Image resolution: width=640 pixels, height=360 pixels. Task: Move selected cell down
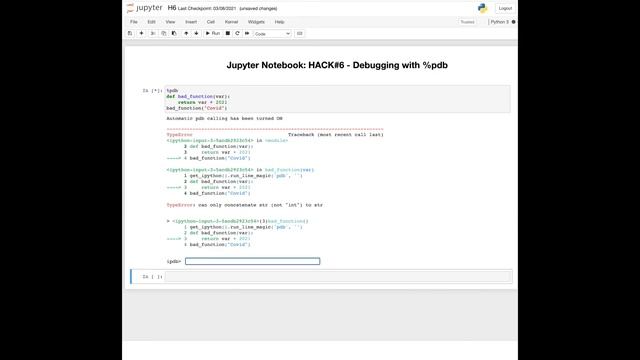196,33
